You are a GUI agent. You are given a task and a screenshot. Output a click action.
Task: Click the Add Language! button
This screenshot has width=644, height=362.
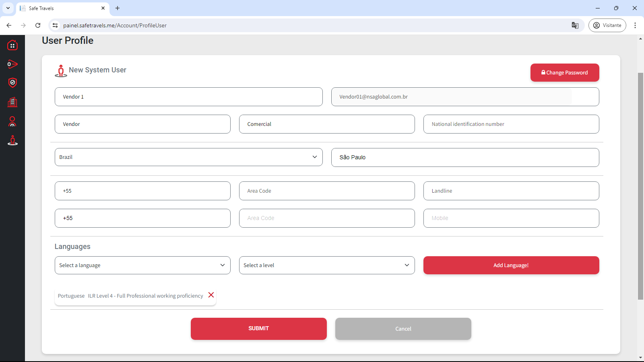(511, 265)
